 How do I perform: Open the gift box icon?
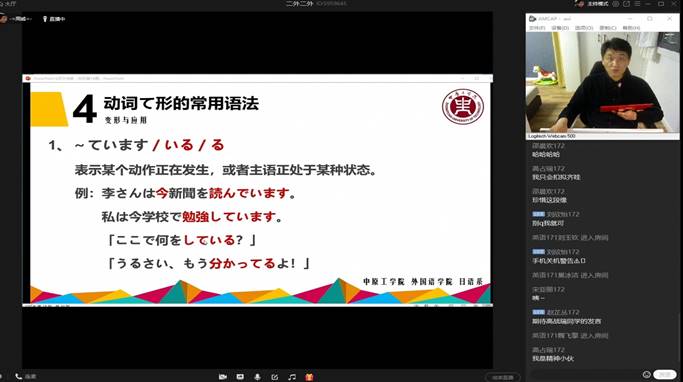point(309,377)
